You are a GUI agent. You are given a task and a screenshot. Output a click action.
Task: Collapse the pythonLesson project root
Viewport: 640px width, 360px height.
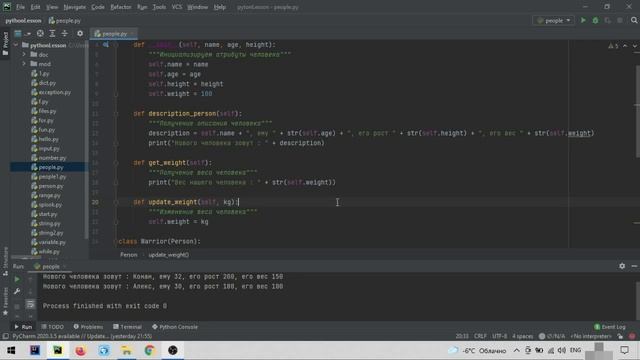pos(16,45)
